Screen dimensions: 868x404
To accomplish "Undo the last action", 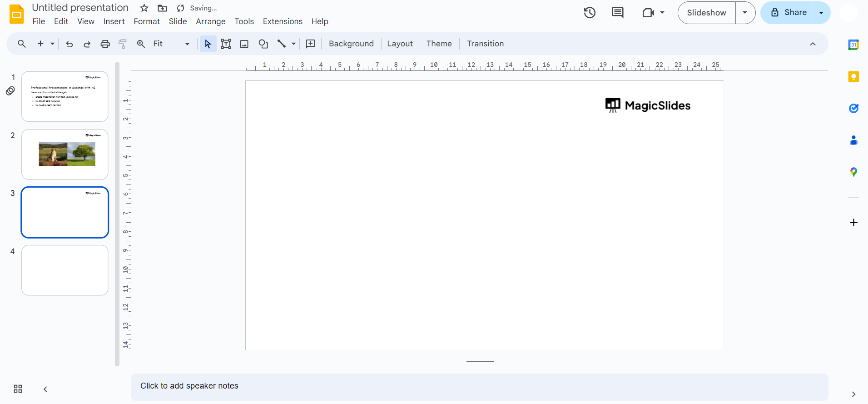I will (x=69, y=44).
